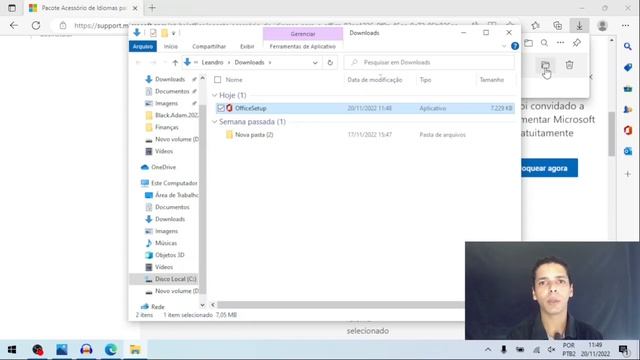Expand the Explorer ribbon chevron
The image size is (640, 360).
tap(504, 46)
